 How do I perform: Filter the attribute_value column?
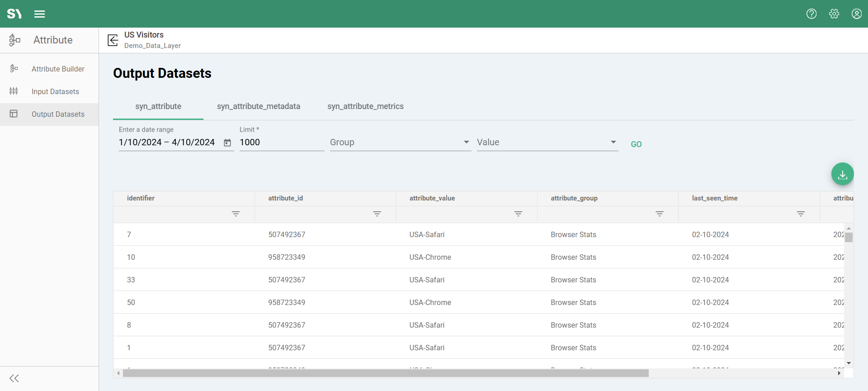pyautogui.click(x=518, y=214)
